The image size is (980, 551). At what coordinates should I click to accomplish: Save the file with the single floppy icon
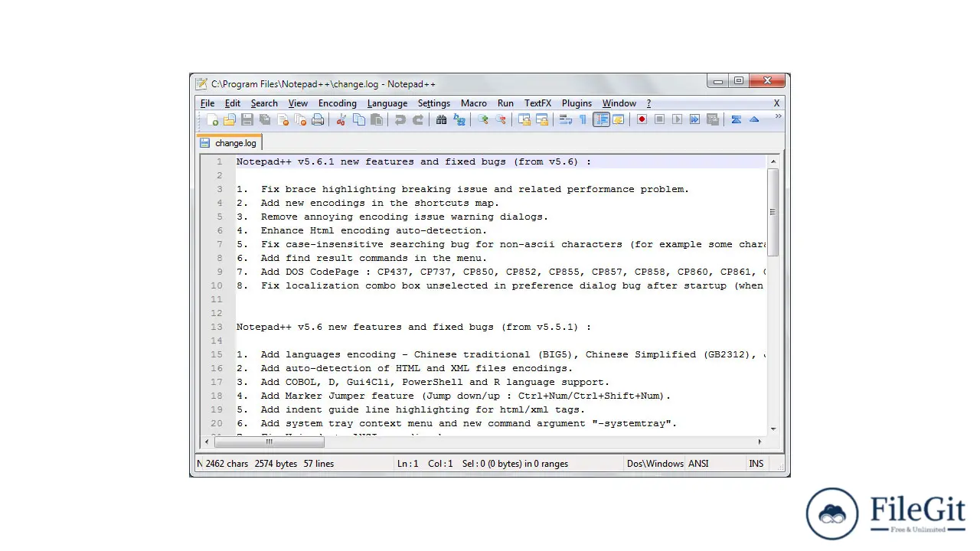(x=247, y=119)
